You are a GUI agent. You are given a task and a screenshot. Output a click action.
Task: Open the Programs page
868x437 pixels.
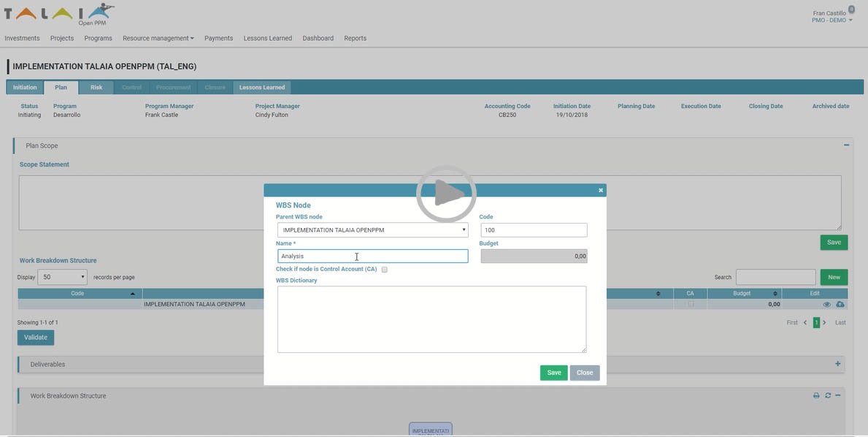tap(98, 38)
